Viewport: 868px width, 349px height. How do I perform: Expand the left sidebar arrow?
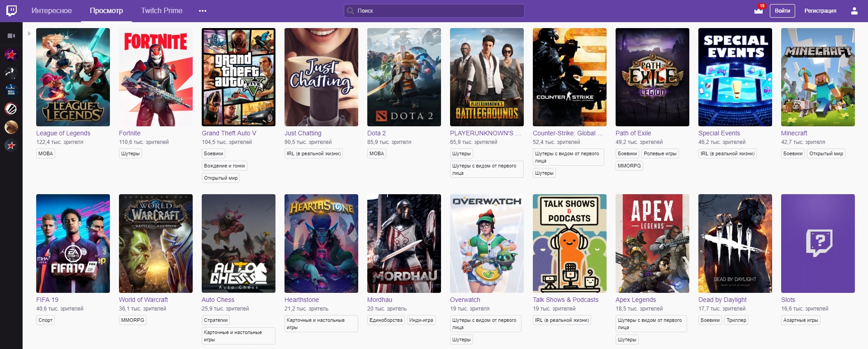[x=29, y=33]
